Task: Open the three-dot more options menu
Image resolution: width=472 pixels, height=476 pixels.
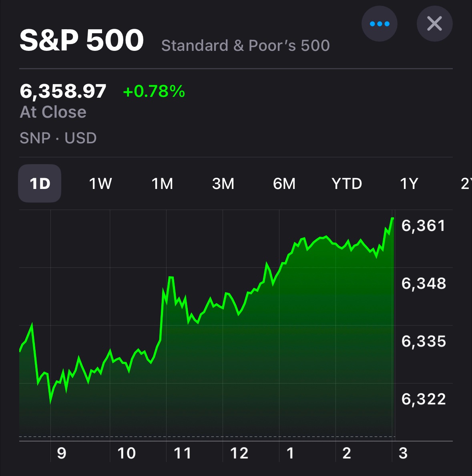Action: [379, 24]
